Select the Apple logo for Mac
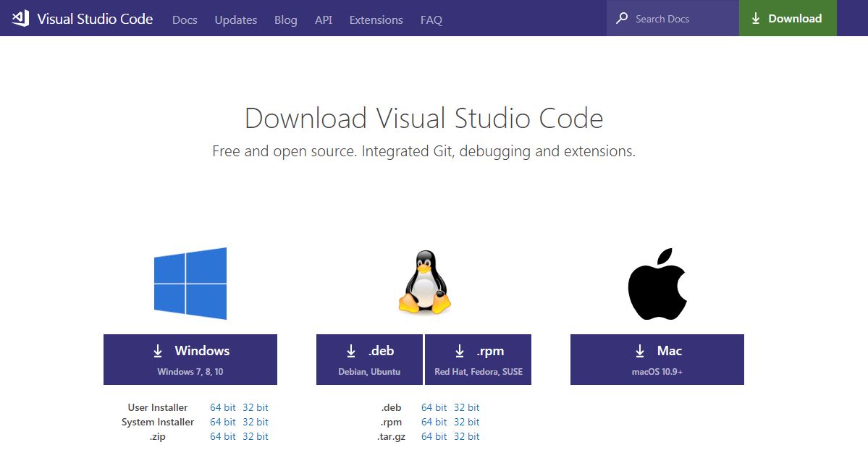Image resolution: width=868 pixels, height=450 pixels. [656, 283]
